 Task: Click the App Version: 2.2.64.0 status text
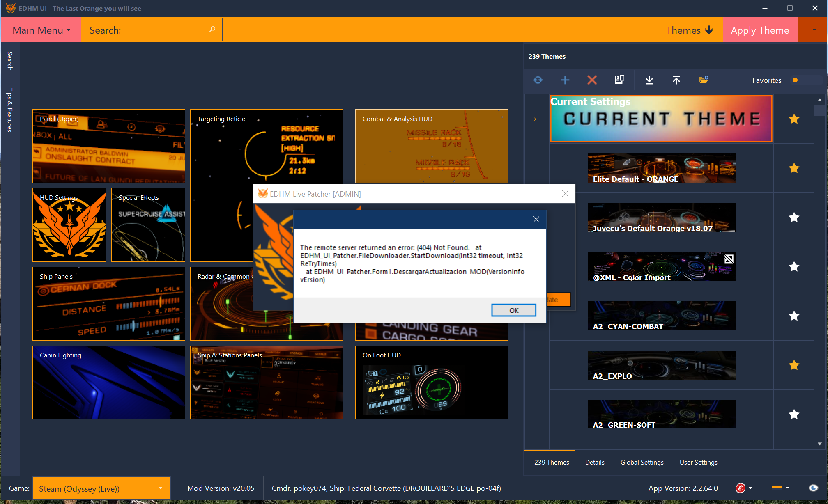tap(683, 488)
